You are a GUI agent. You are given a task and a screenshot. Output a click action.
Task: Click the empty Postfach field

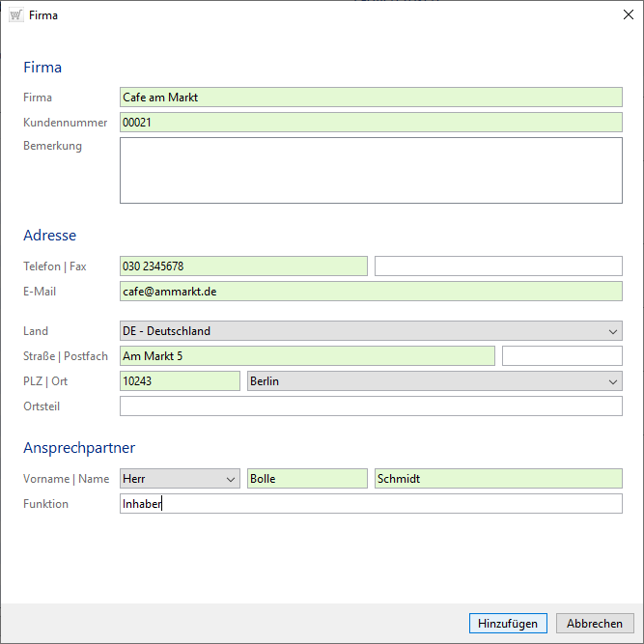tap(562, 356)
